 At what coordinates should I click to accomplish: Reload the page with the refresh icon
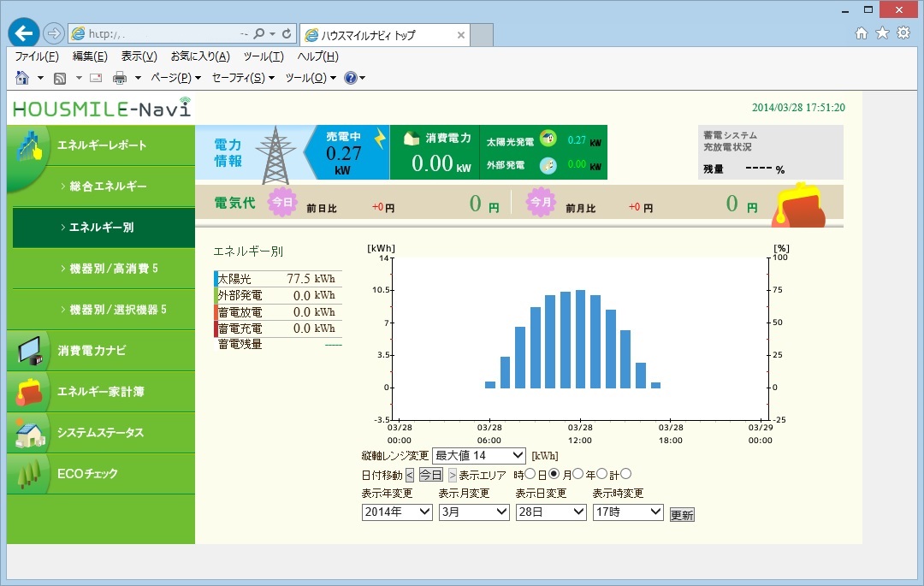click(287, 34)
